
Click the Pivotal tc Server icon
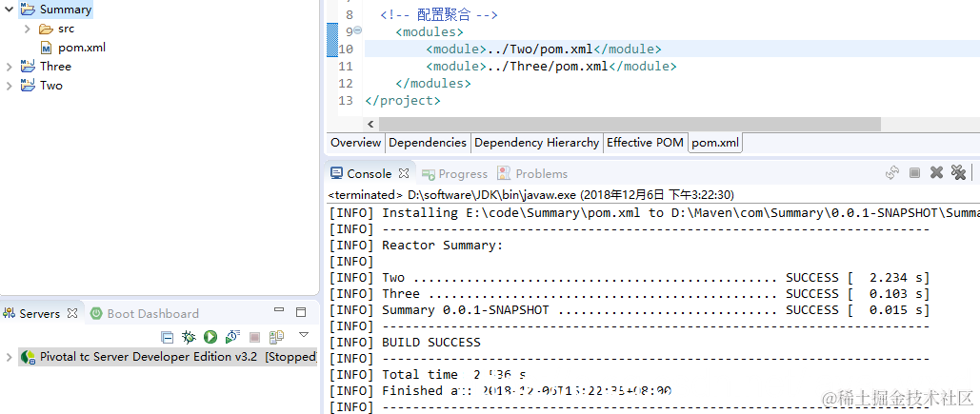click(x=29, y=357)
